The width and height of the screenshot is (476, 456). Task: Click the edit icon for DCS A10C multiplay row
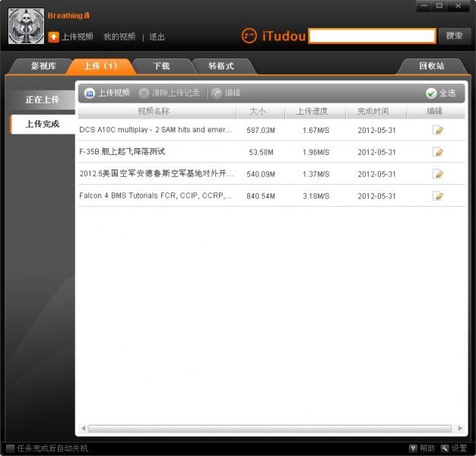click(438, 130)
